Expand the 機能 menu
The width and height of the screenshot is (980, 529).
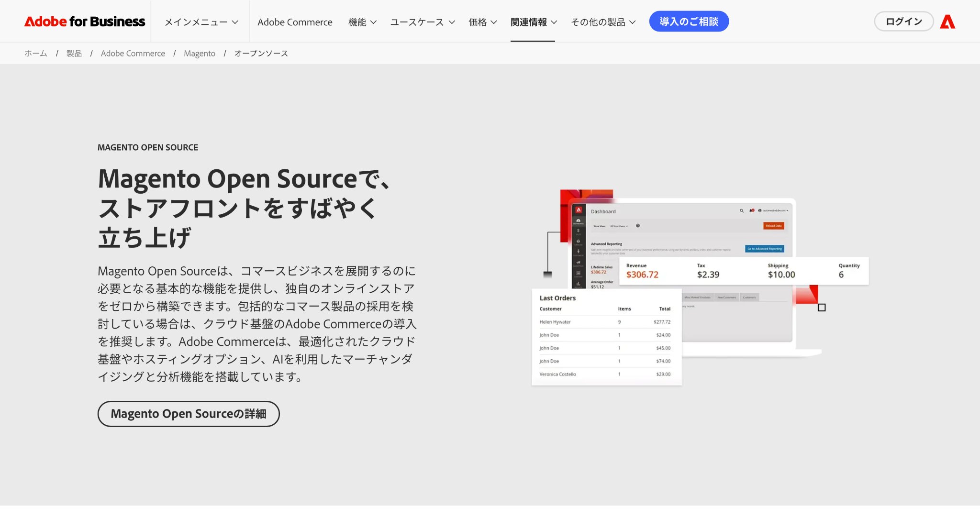(362, 22)
